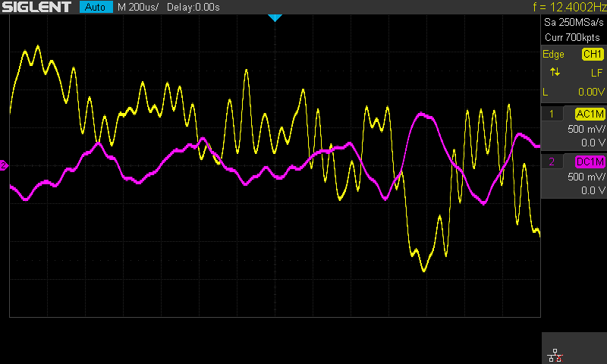Select the channel 2 number box
607x364 pixels.
[x=552, y=162]
